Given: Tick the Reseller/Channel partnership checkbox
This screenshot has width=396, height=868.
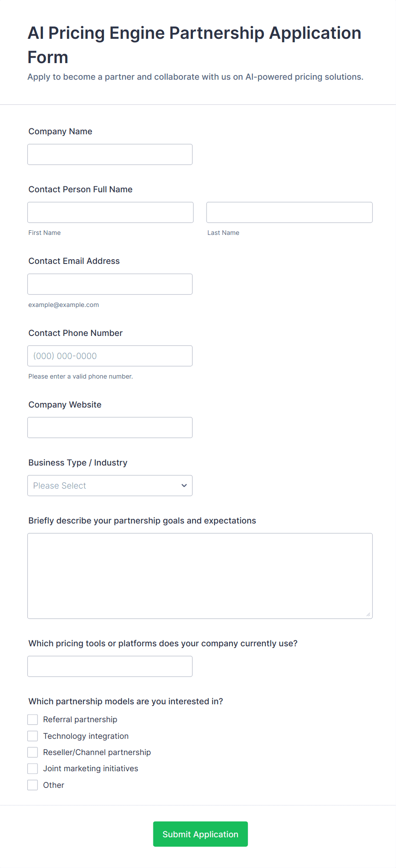Looking at the screenshot, I should [x=33, y=752].
